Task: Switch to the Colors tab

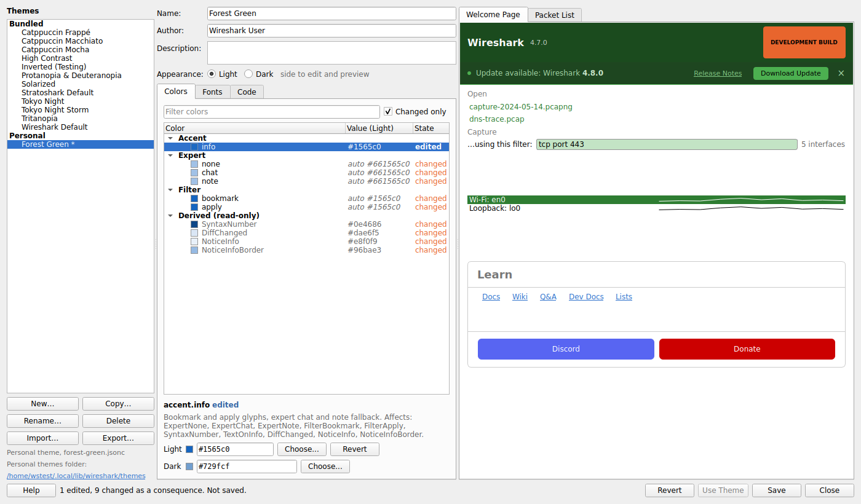Action: (x=176, y=91)
